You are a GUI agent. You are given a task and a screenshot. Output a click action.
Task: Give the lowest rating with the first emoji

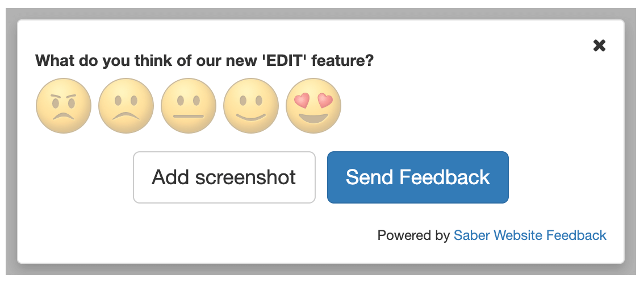(x=64, y=106)
